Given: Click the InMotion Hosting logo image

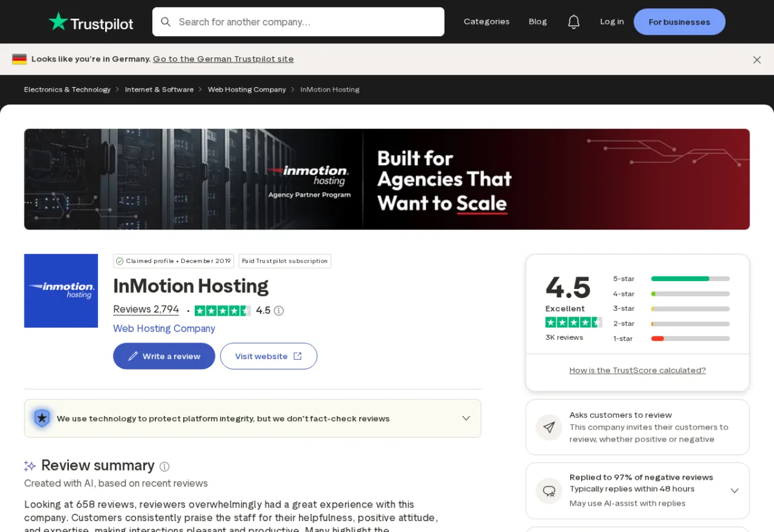Looking at the screenshot, I should pyautogui.click(x=61, y=291).
